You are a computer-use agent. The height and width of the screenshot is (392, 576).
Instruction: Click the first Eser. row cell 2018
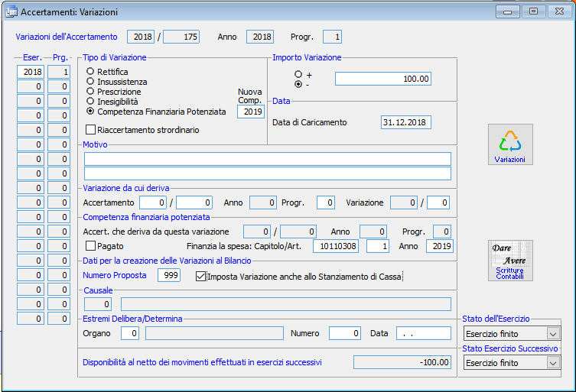pyautogui.click(x=31, y=72)
